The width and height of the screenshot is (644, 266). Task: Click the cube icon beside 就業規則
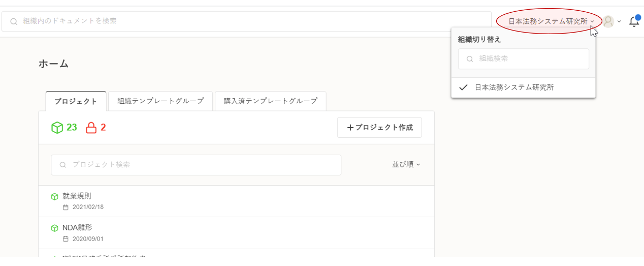[x=54, y=196]
